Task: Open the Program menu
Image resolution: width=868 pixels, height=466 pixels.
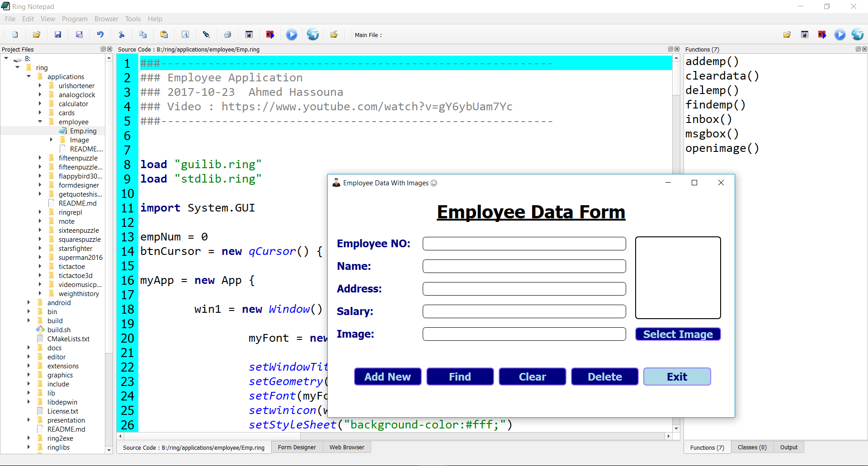Action: coord(75,19)
